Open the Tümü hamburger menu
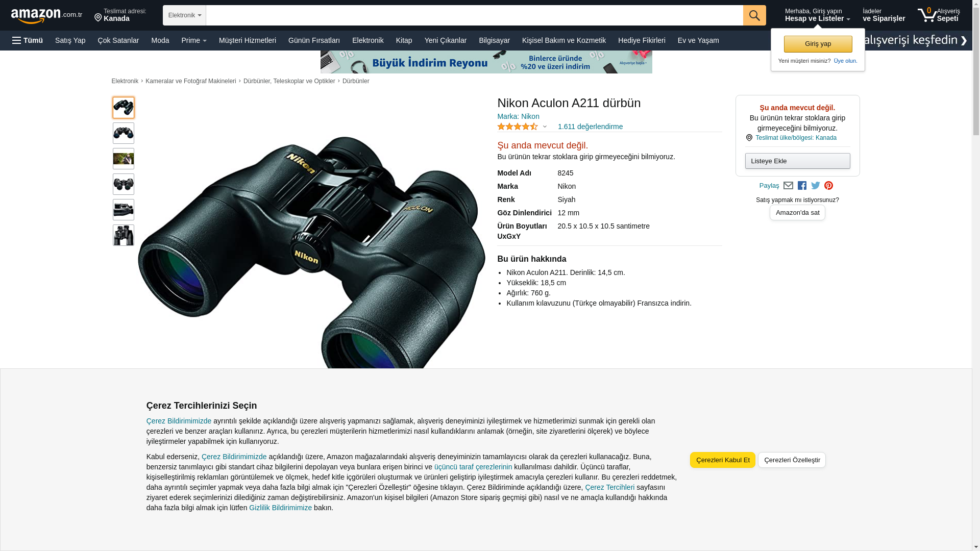980x551 pixels. tap(28, 40)
